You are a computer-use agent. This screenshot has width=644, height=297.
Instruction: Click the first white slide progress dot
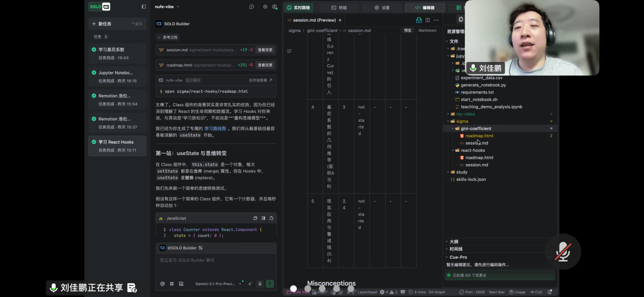point(293,289)
